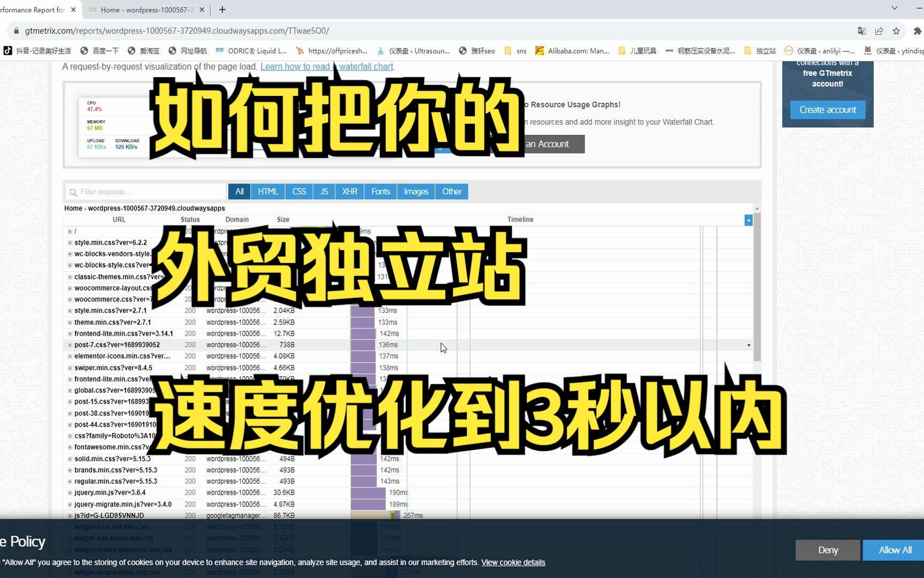Click the Status column header
This screenshot has width=924, height=578.
pyautogui.click(x=190, y=220)
